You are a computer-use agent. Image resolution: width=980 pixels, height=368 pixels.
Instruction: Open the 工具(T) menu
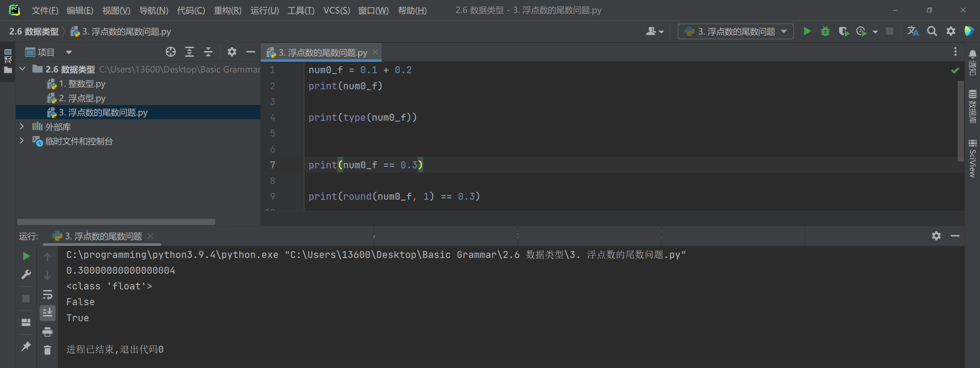(301, 10)
